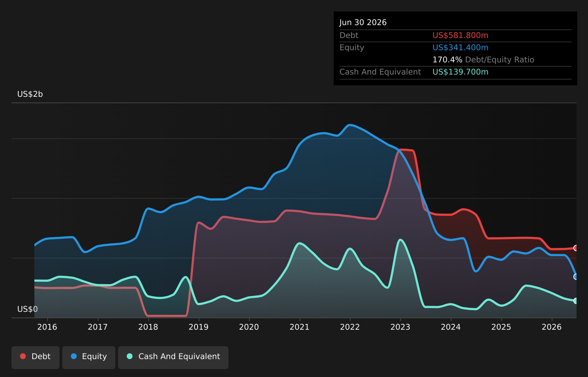588x377 pixels.
Task: Click the 2024 x-axis label
Action: (x=451, y=327)
